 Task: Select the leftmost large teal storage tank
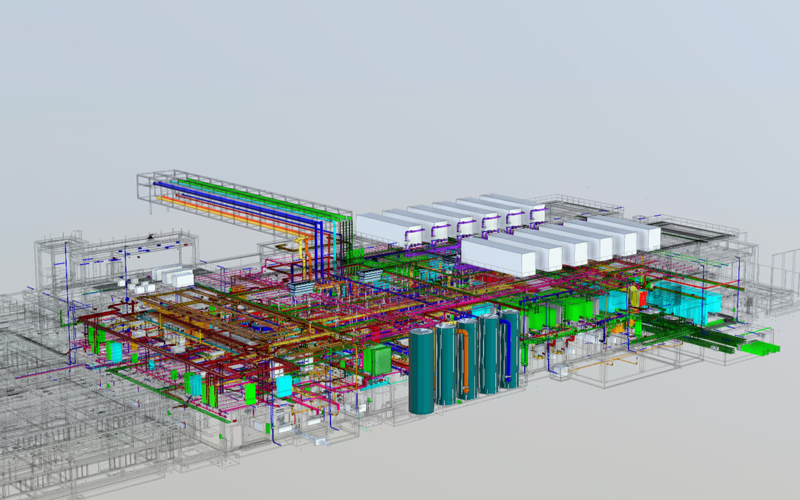click(x=421, y=370)
